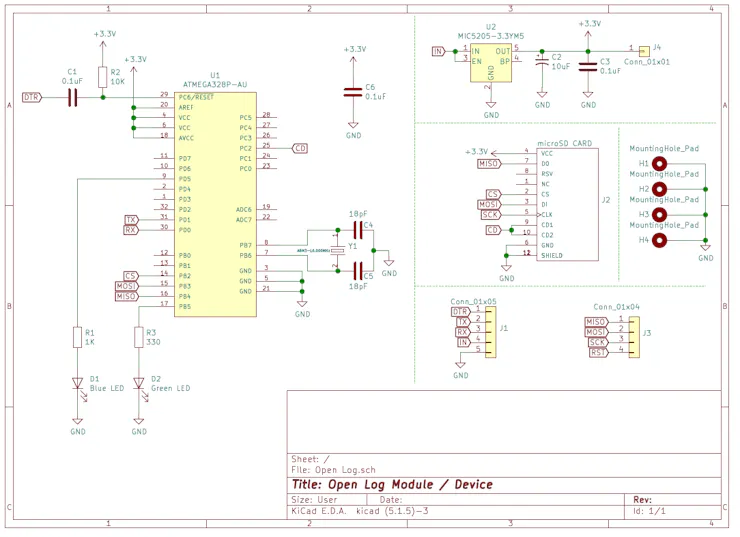Select the U2 MIC5205 regulator symbol
The width and height of the screenshot is (740, 537).
490,62
